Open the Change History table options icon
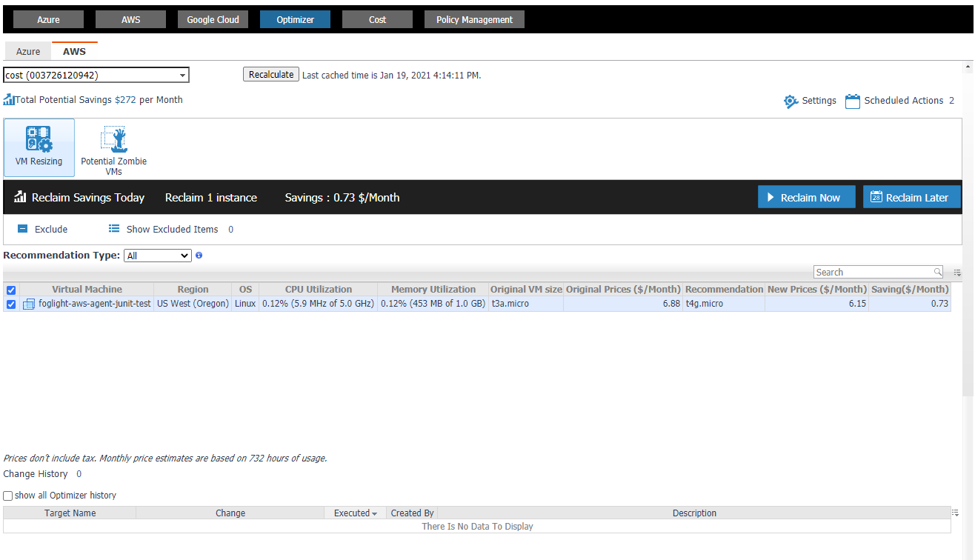This screenshot has width=975, height=560. (x=956, y=513)
